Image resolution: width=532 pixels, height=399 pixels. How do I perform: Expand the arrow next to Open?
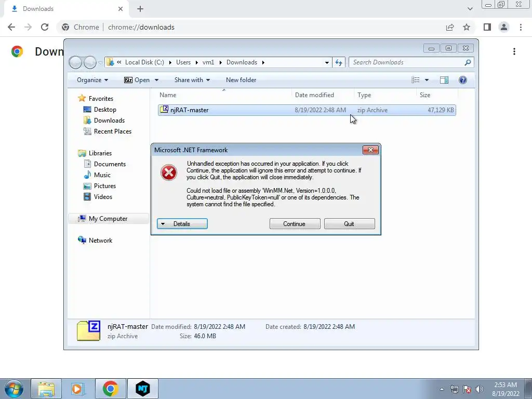[x=156, y=80]
